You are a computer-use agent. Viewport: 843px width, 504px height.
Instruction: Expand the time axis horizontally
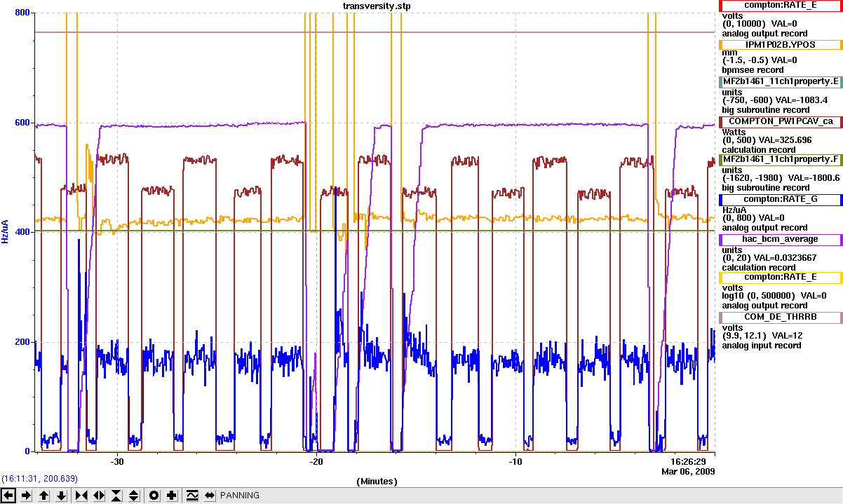pyautogui.click(x=99, y=496)
